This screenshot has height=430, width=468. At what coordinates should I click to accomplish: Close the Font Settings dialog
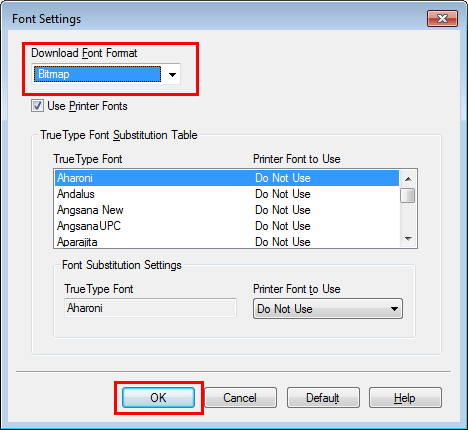point(442,18)
